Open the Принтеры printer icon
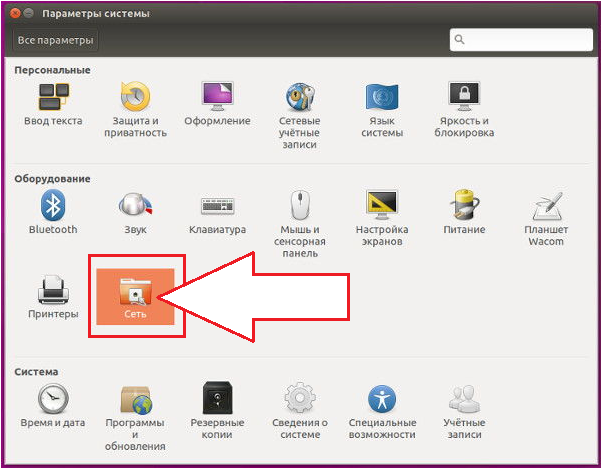 click(53, 289)
